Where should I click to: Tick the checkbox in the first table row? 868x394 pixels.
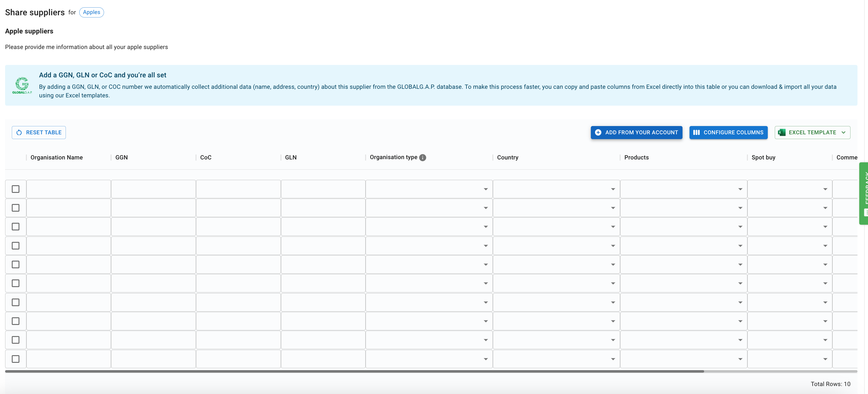(16, 189)
